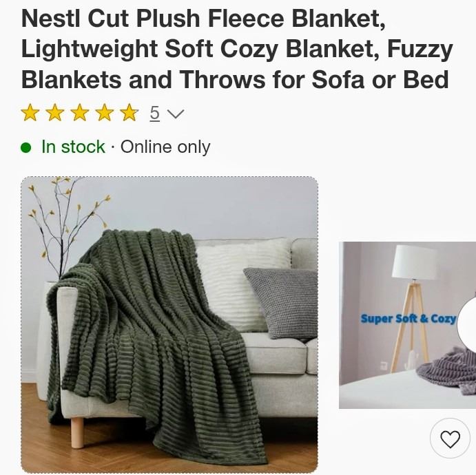Expand ratings breakdown with the chevron arrow
Screen dimensions: 476x475
pos(176,114)
